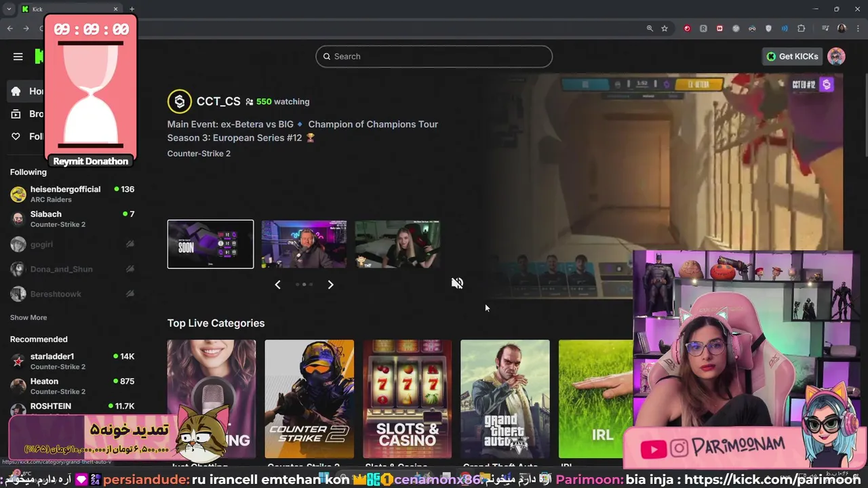This screenshot has width=868, height=488.
Task: Open the heart Following icon
Action: [x=16, y=136]
